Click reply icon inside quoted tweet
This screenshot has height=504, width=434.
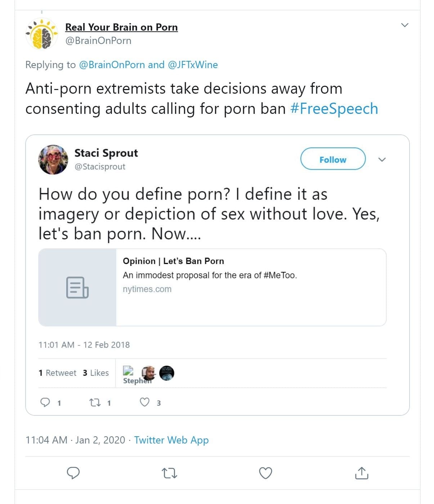[45, 402]
